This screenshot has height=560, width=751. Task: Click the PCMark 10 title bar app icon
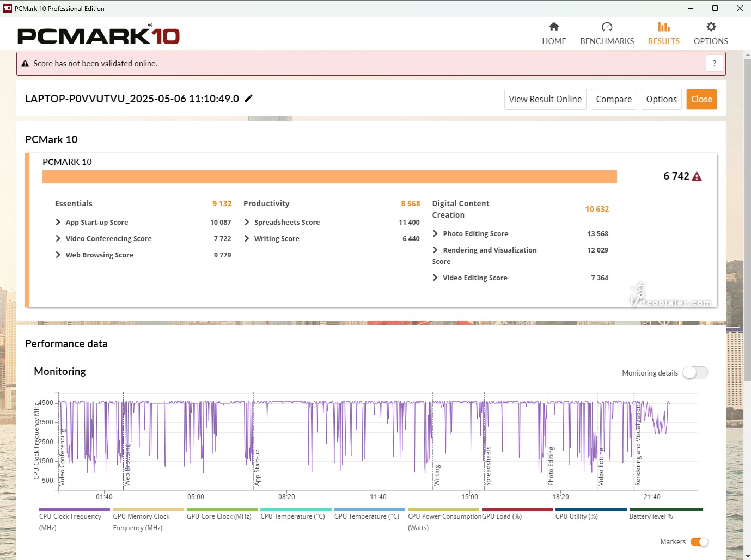pyautogui.click(x=8, y=8)
